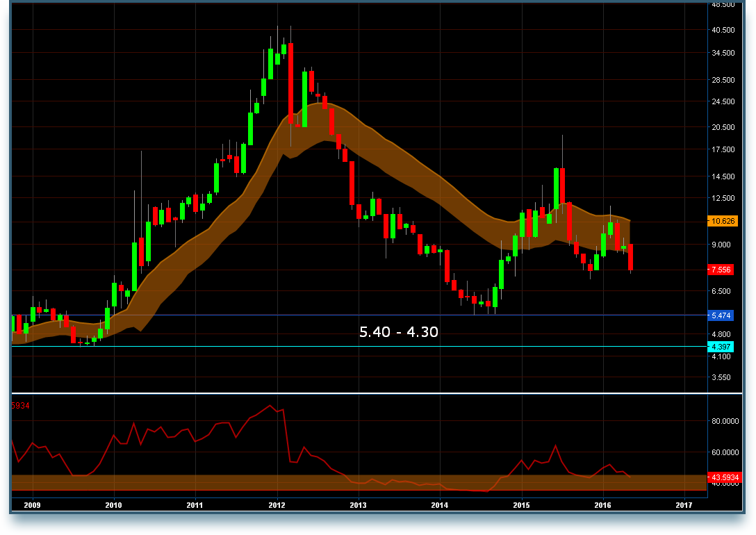Click the tallest red candle near 2012
Viewport: 756px width, 535px height.
coord(292,83)
